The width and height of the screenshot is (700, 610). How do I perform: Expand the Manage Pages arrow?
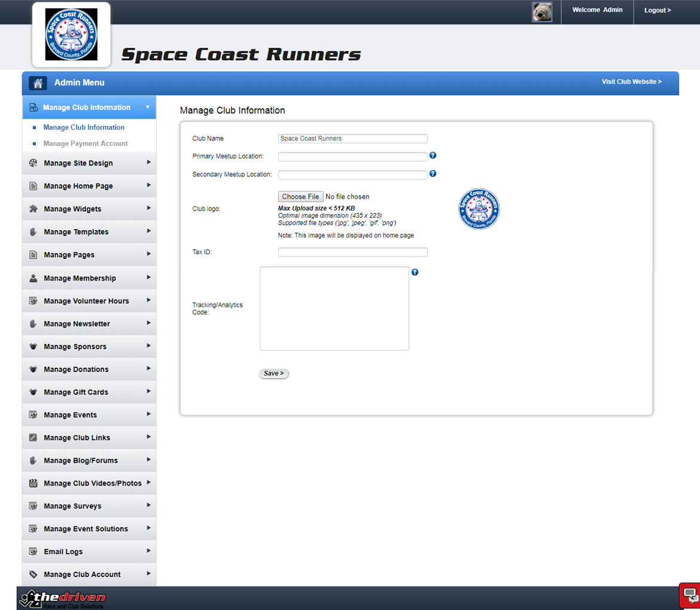point(148,254)
